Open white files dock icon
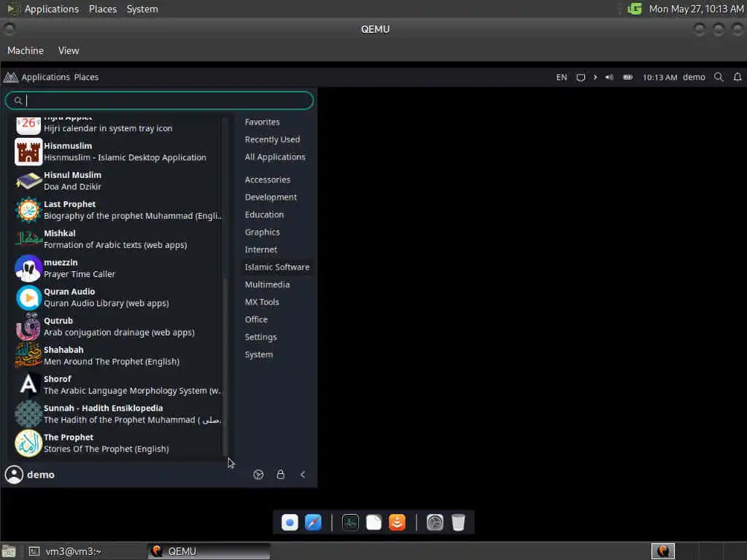The width and height of the screenshot is (747, 560). click(x=373, y=522)
